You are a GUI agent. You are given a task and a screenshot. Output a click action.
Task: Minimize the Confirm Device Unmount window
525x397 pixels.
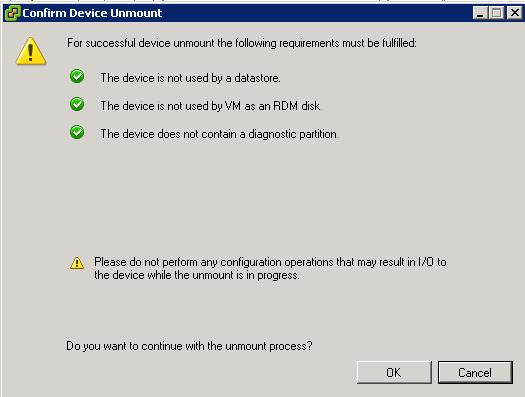[x=480, y=13]
